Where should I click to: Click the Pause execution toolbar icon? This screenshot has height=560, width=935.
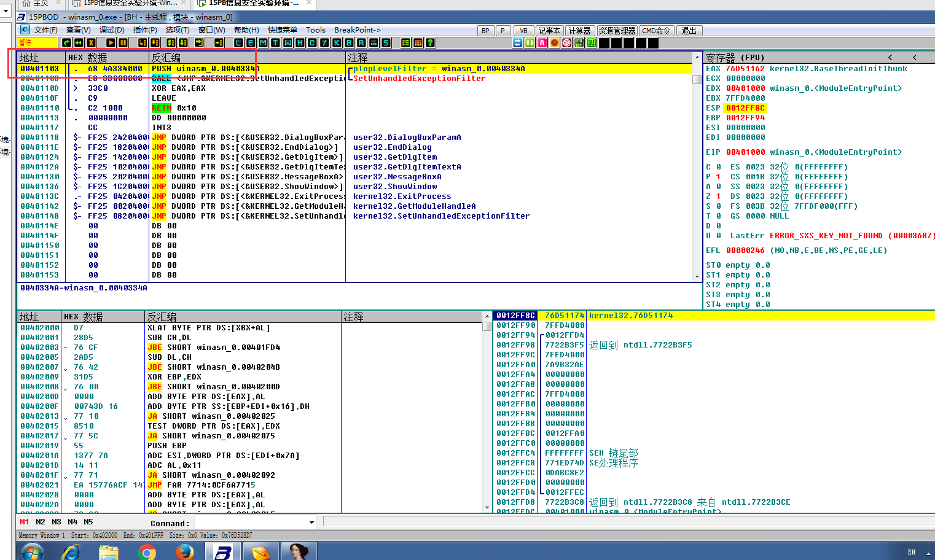pyautogui.click(x=123, y=42)
